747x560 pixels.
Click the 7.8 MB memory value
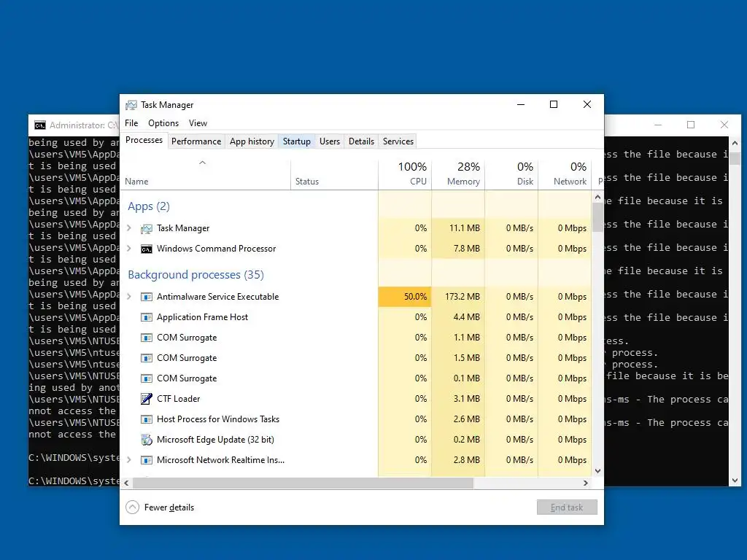[467, 249]
